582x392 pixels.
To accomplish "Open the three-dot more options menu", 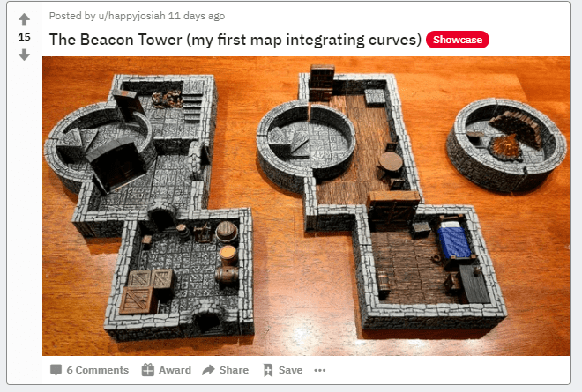I will coord(319,370).
